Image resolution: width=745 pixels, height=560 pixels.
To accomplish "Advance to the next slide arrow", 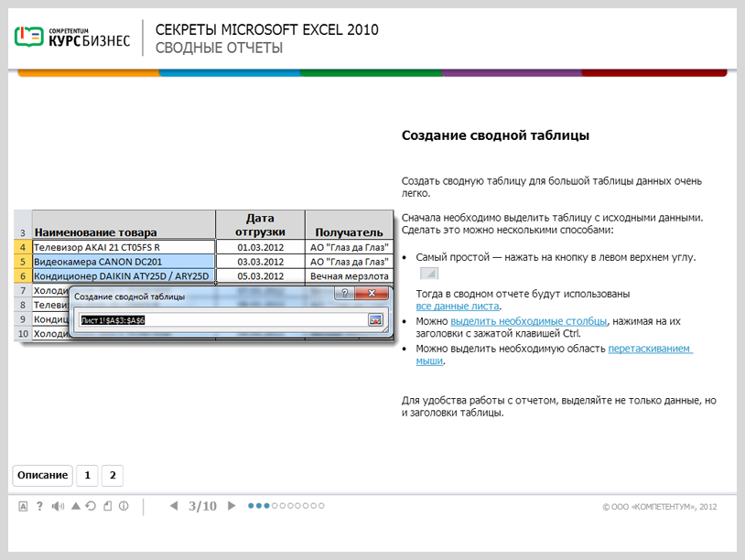I will tap(232, 506).
